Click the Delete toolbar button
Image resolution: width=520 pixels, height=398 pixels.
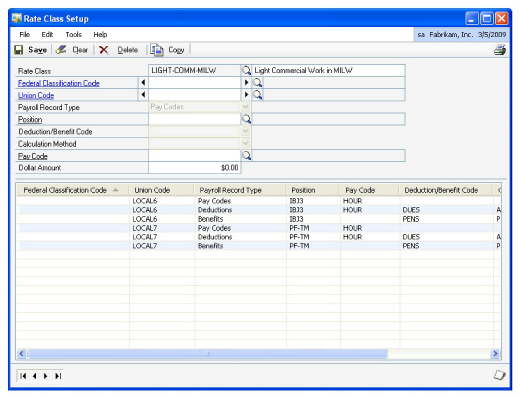[x=119, y=50]
